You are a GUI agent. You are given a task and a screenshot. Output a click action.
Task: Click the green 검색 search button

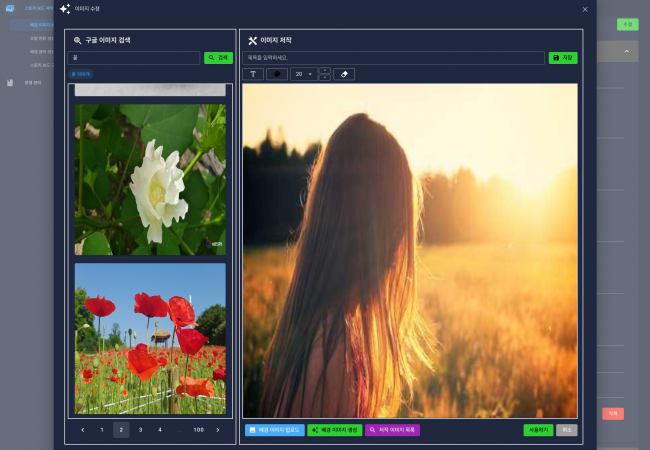(x=218, y=58)
